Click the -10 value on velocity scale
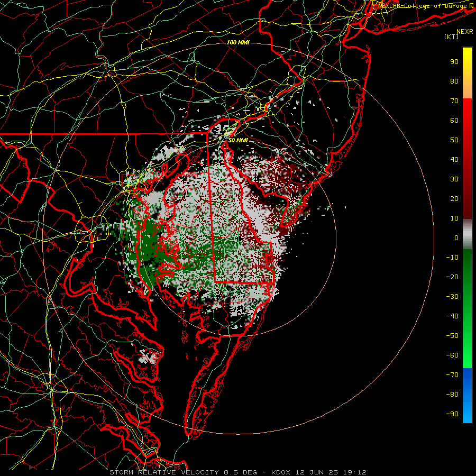Viewport: 476px width, 476px height. (x=452, y=258)
